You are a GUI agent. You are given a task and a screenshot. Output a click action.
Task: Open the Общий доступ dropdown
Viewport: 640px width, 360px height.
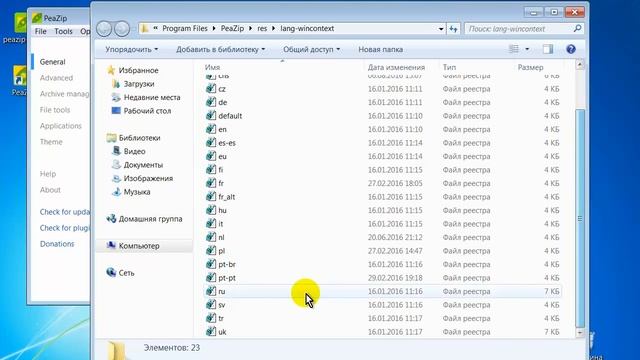(311, 49)
